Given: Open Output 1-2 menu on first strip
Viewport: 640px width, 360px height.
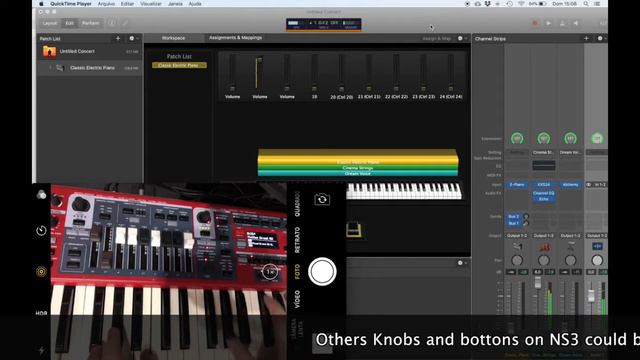Looking at the screenshot, I should click(x=517, y=236).
